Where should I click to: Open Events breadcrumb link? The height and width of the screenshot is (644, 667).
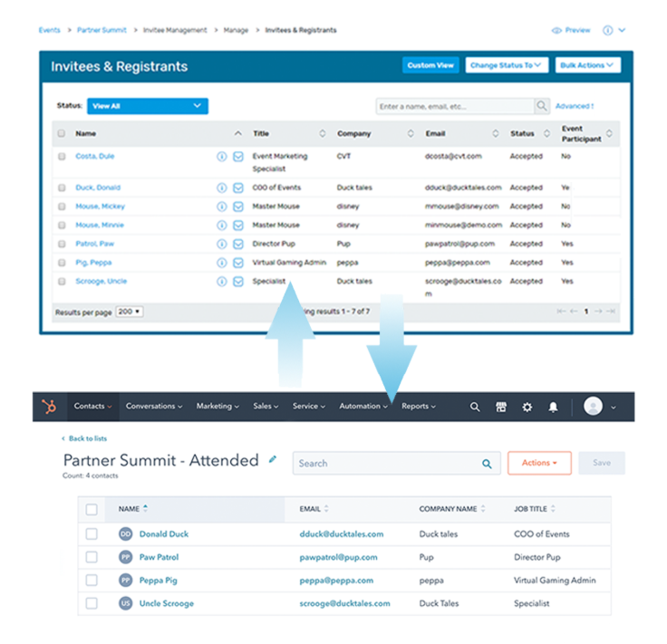49,30
